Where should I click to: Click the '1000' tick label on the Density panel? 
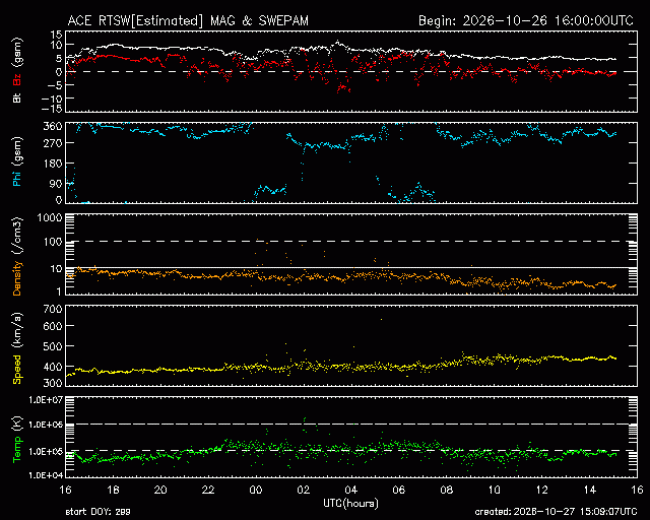pos(49,218)
